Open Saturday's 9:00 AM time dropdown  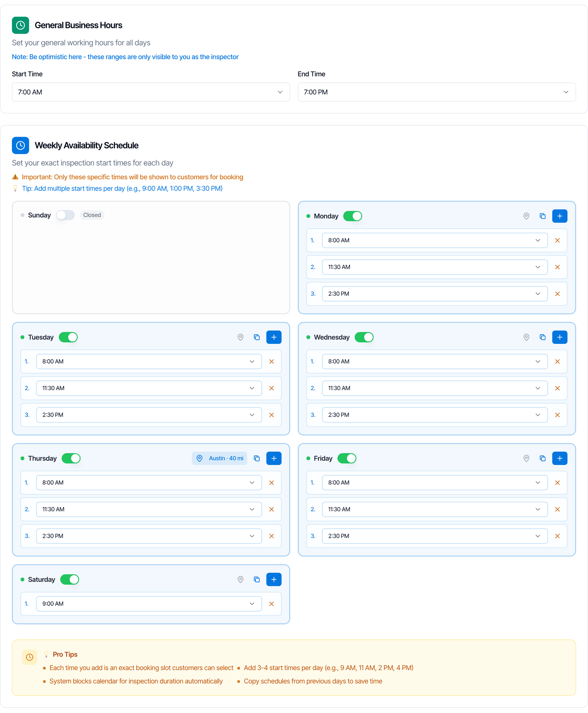click(x=149, y=604)
